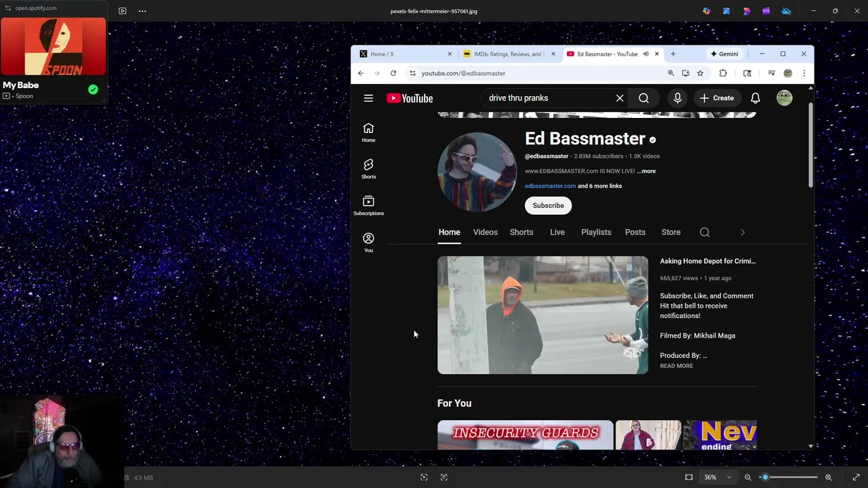
Task: Open a new Chrome tab
Action: coord(673,54)
